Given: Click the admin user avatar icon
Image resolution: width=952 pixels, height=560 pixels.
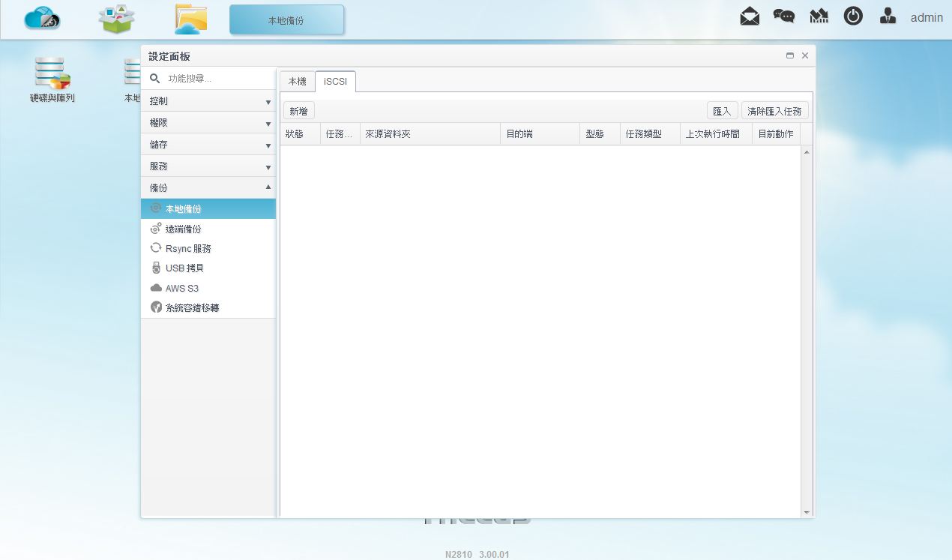Looking at the screenshot, I should pos(888,16).
